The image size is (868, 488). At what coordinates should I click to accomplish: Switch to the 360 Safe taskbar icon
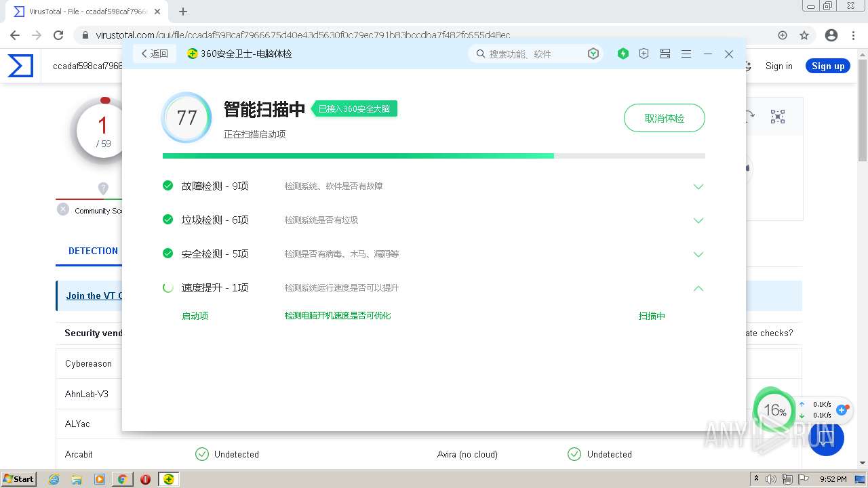point(168,479)
